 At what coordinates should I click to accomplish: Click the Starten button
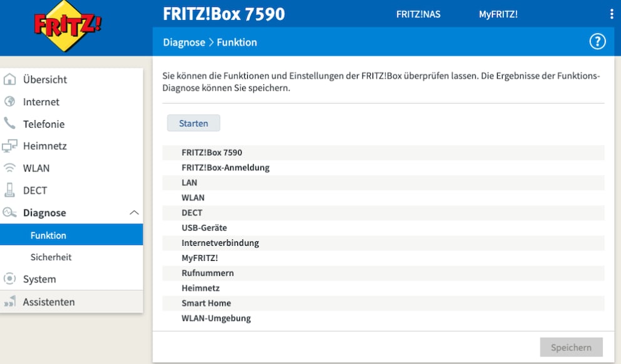193,123
